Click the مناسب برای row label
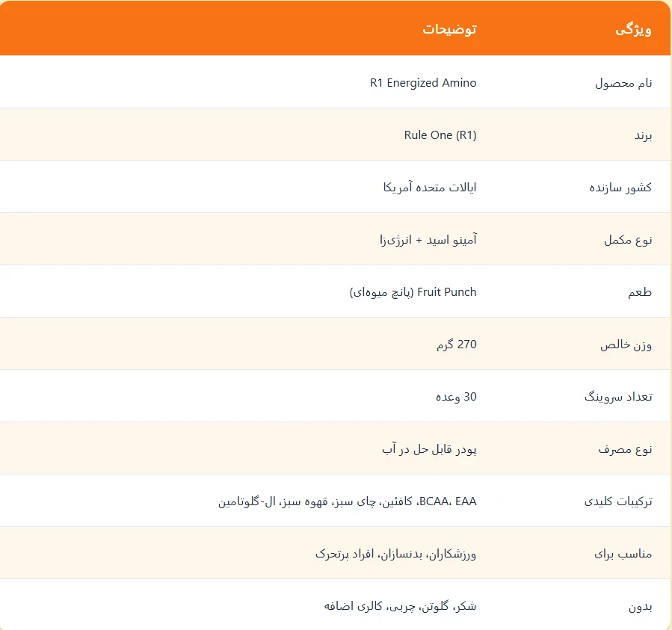Image resolution: width=672 pixels, height=630 pixels. (623, 554)
